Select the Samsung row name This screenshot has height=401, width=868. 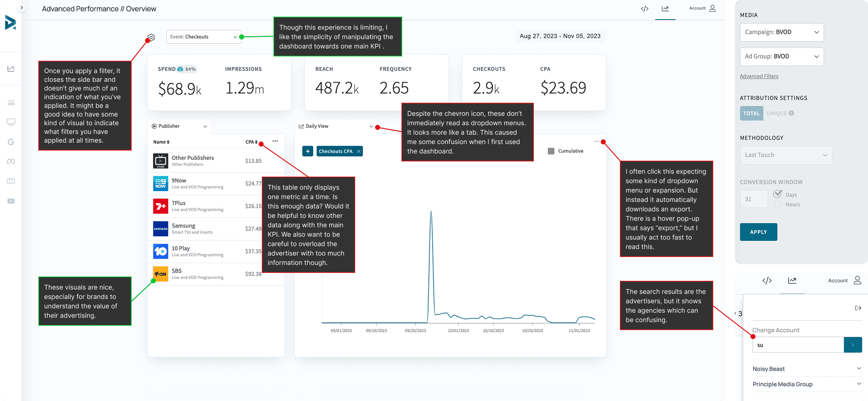click(x=183, y=226)
